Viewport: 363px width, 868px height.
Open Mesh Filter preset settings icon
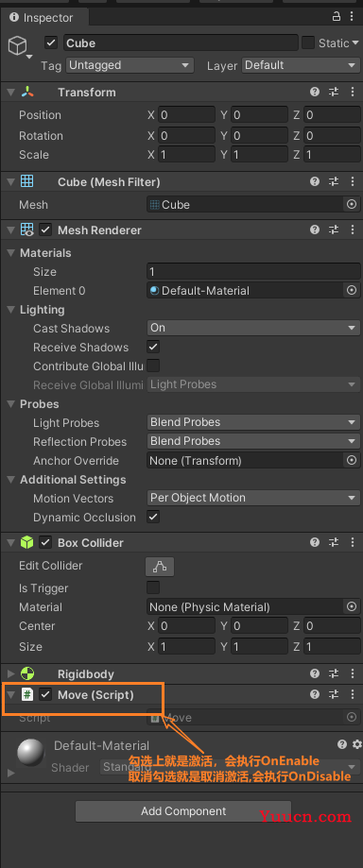pyautogui.click(x=334, y=181)
